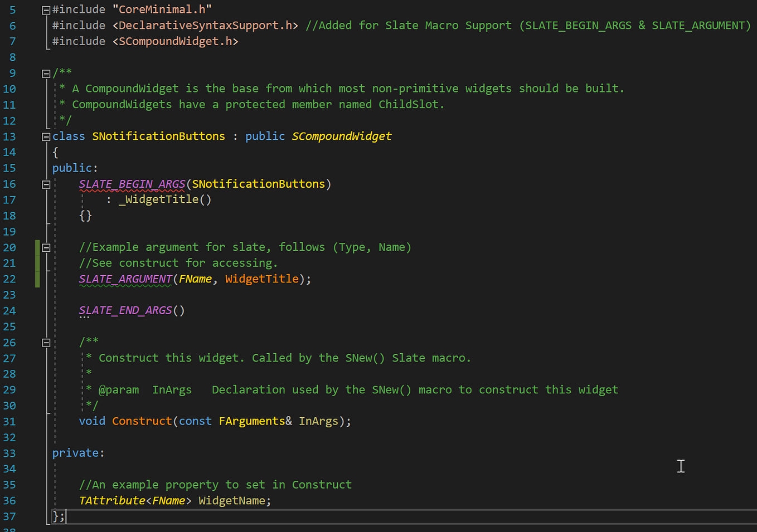Click the underlined SLATE_ARGUMENT macro
Screen dimensions: 757x532
[x=125, y=279]
